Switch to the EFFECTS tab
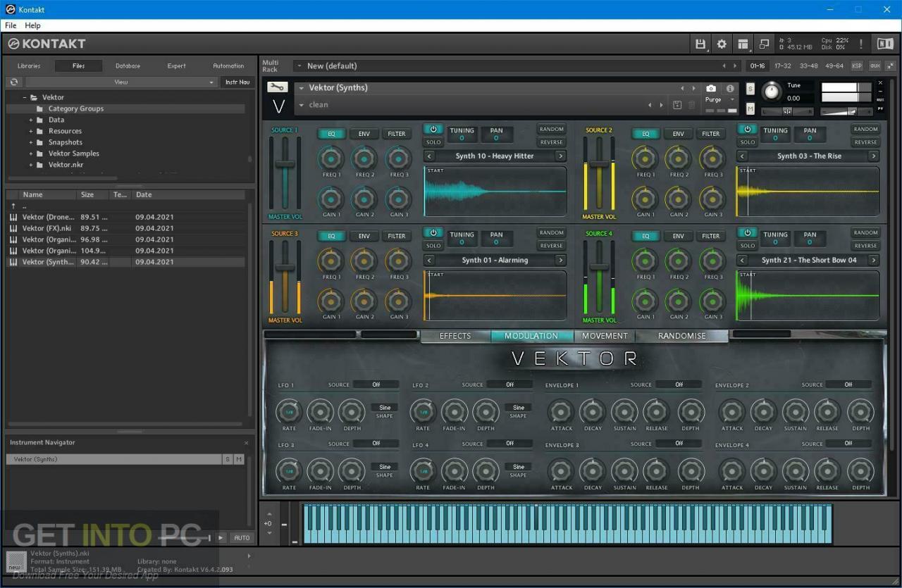 point(455,336)
